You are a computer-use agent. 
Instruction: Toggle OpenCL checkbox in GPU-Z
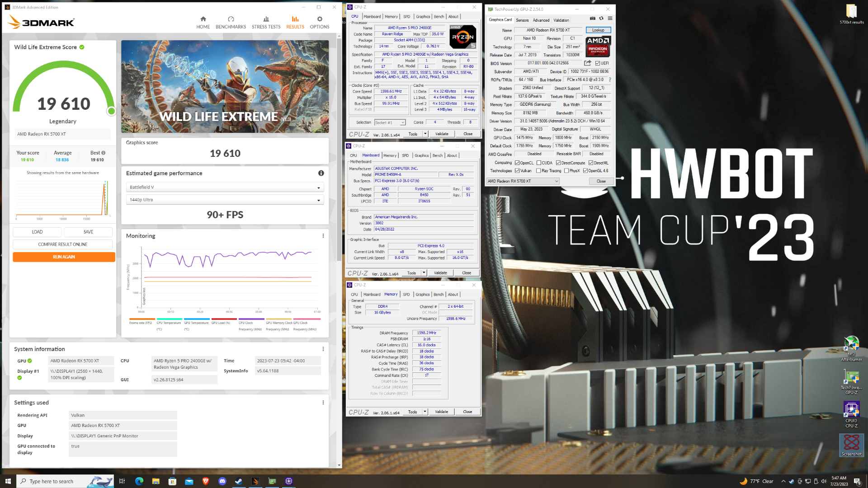517,163
